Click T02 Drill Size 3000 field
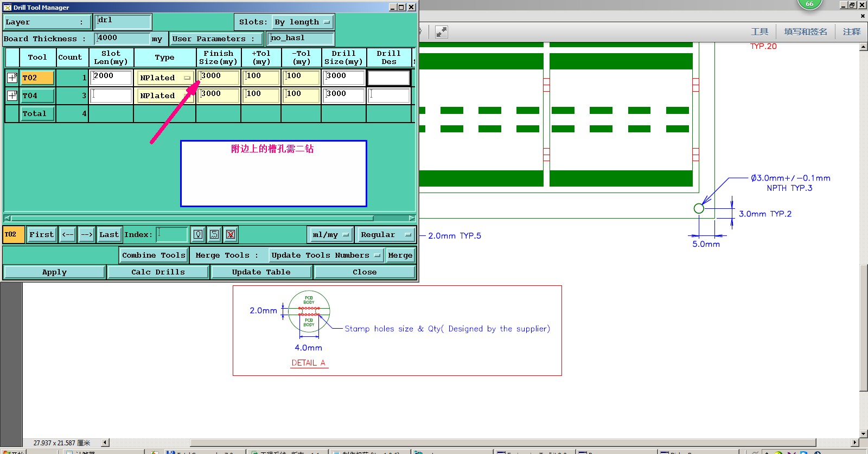The width and height of the screenshot is (868, 454). click(x=344, y=78)
